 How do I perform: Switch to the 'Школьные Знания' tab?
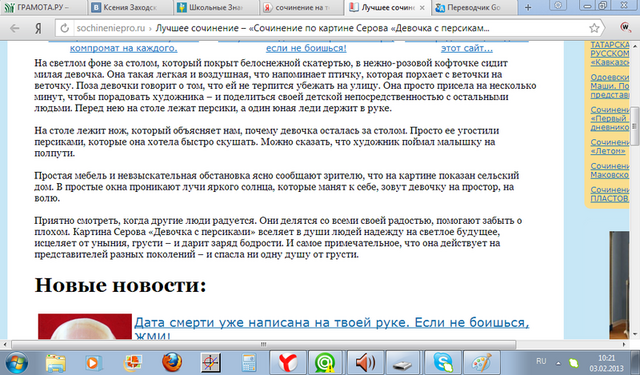click(216, 7)
